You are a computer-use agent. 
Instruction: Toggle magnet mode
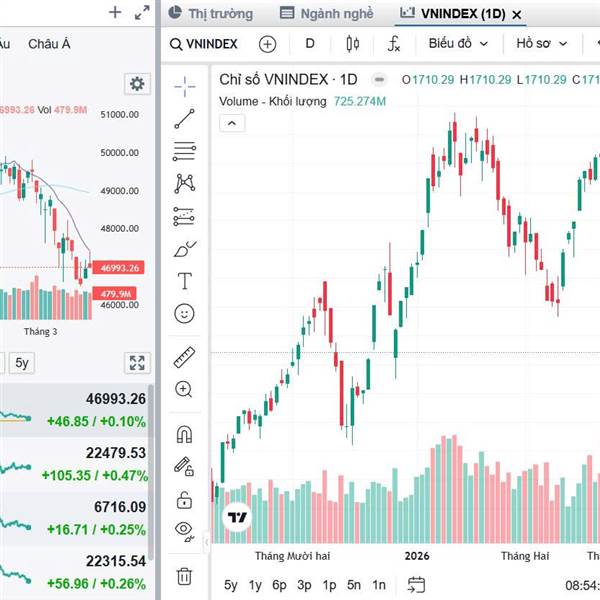pos(185,434)
